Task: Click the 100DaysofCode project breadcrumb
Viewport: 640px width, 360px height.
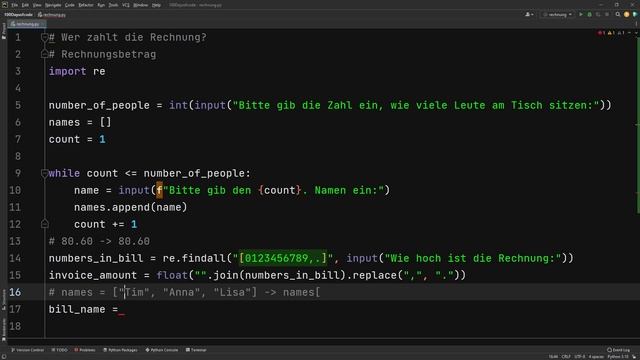Action: coord(18,15)
